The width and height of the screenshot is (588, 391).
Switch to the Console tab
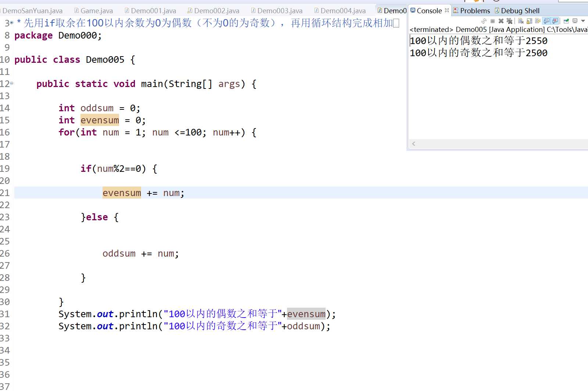429,11
